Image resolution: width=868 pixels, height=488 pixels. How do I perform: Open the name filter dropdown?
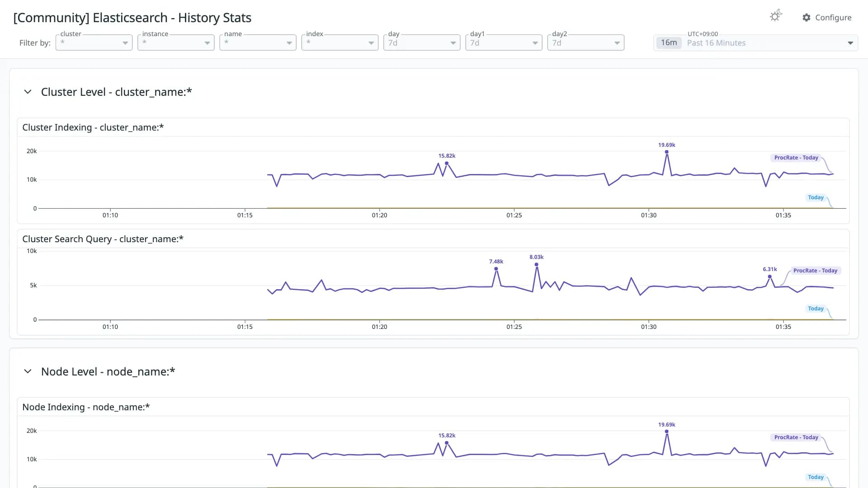click(258, 42)
